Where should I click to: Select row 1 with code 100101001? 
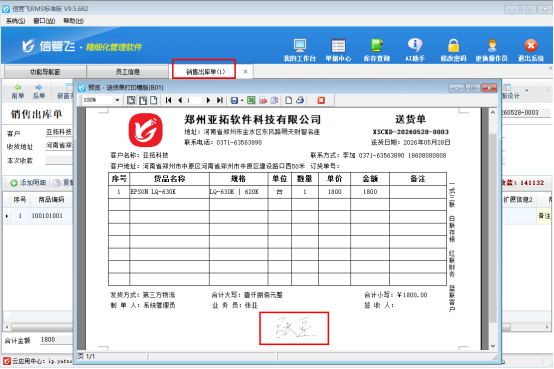click(38, 216)
